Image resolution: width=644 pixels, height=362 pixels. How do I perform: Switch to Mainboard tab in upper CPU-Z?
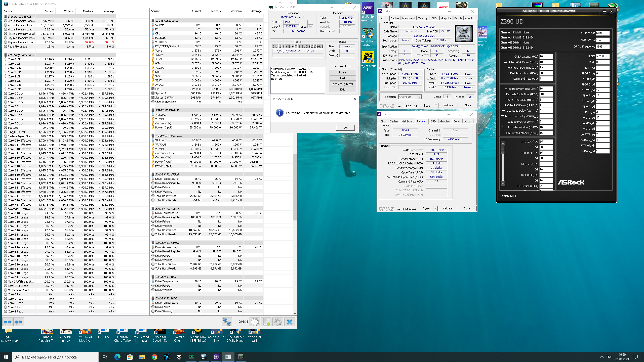[x=408, y=18]
